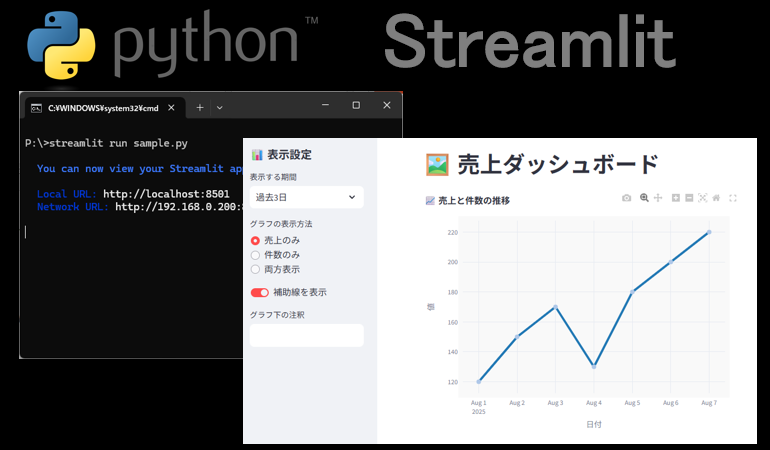Click the グラフの表示方法 label
The height and width of the screenshot is (450, 770).
(x=281, y=224)
